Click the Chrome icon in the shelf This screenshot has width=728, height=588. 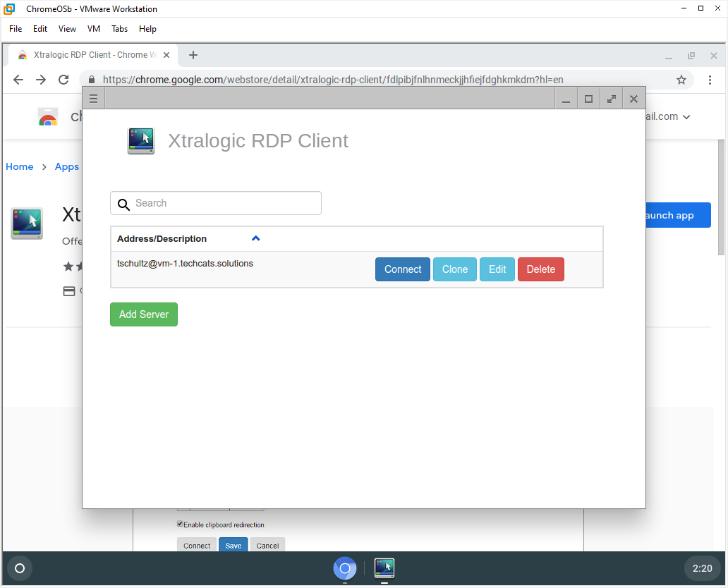[344, 568]
